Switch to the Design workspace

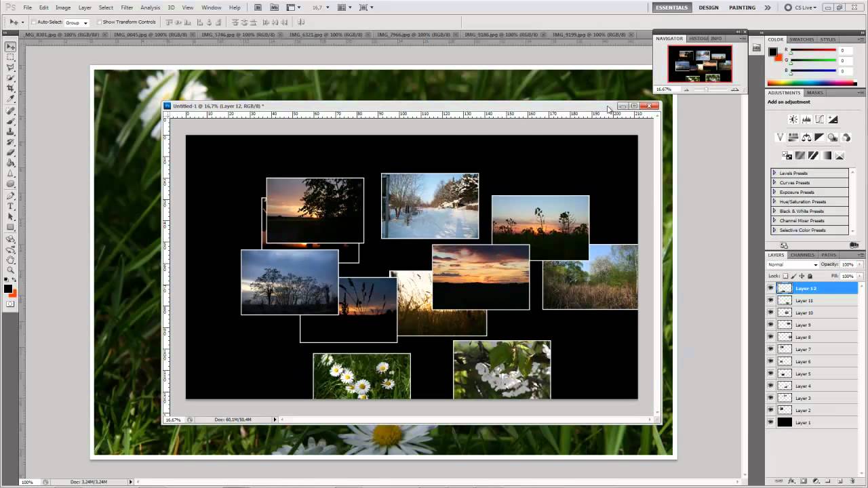click(x=709, y=7)
